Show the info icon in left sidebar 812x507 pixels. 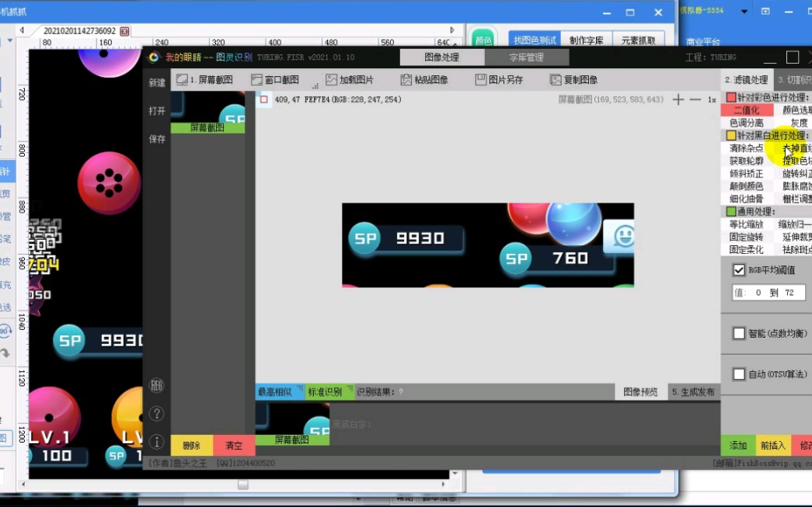point(156,441)
